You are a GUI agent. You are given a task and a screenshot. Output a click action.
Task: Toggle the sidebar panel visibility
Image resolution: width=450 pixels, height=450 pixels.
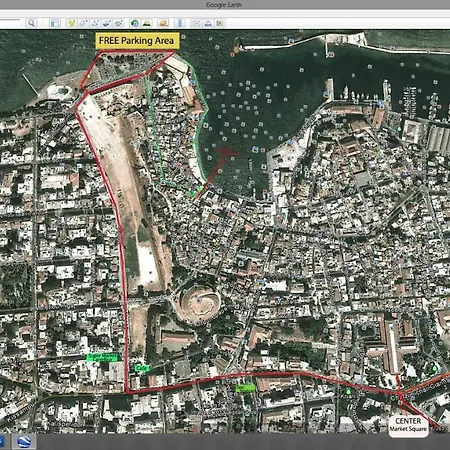point(54,23)
